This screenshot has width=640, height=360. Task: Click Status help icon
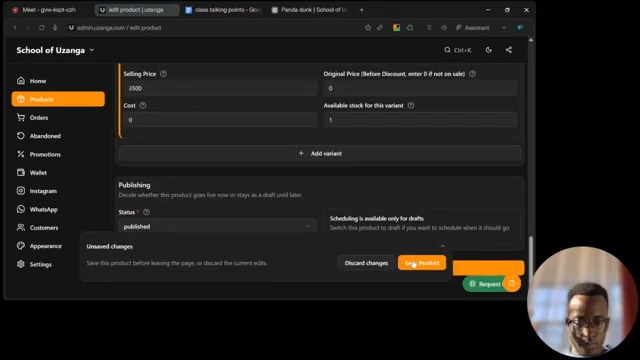pos(147,212)
